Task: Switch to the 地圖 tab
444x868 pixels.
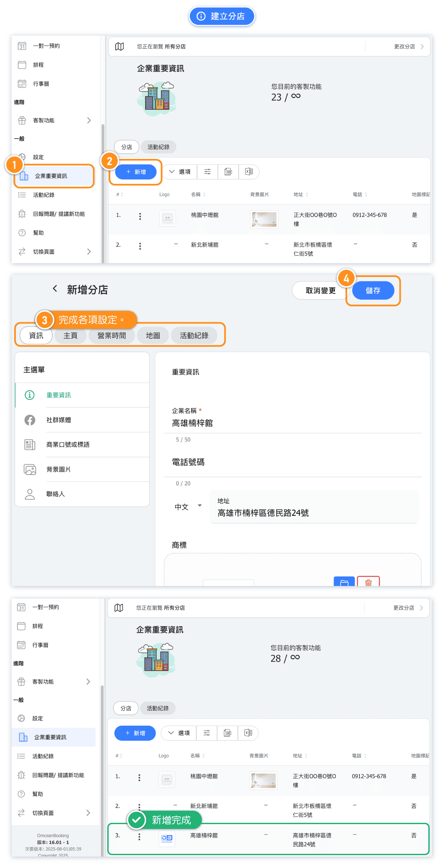Action: [153, 336]
